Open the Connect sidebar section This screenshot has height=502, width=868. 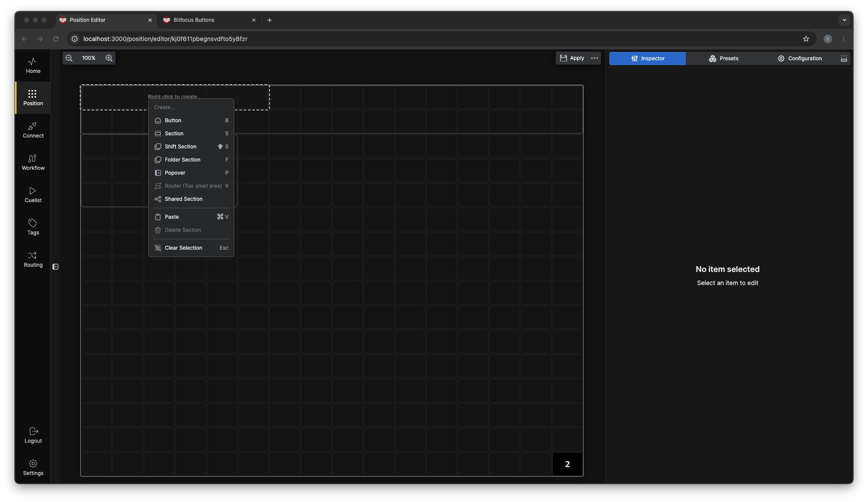33,130
